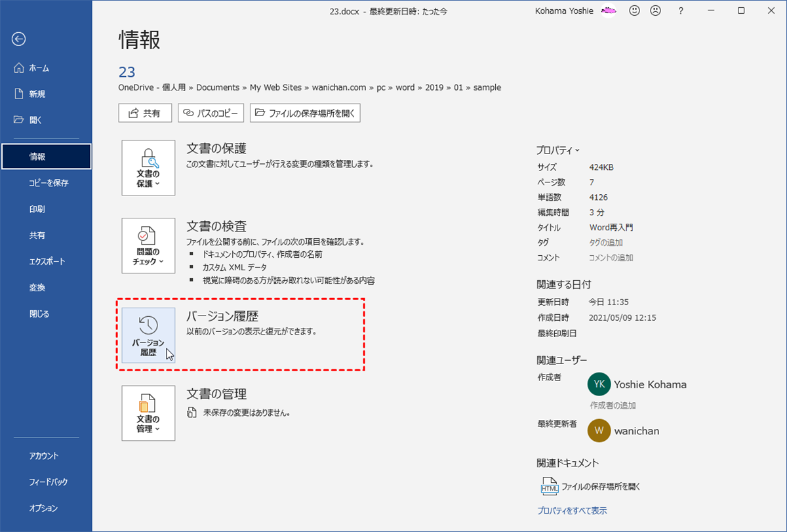Click the HTML file location icon
The image size is (787, 532).
[548, 487]
